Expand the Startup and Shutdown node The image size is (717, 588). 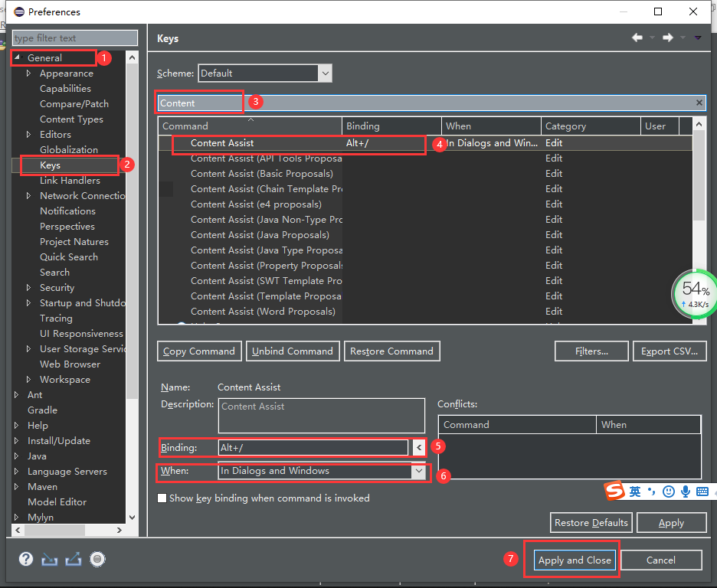click(x=29, y=303)
